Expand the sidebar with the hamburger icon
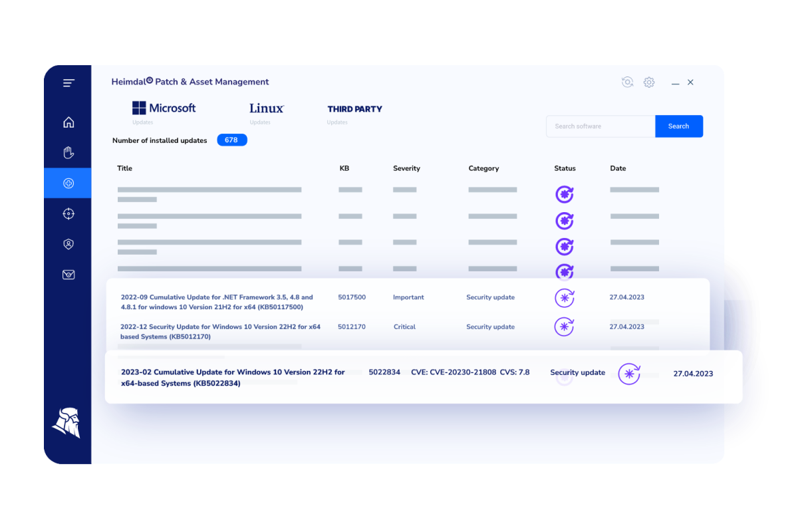 pos(68,82)
